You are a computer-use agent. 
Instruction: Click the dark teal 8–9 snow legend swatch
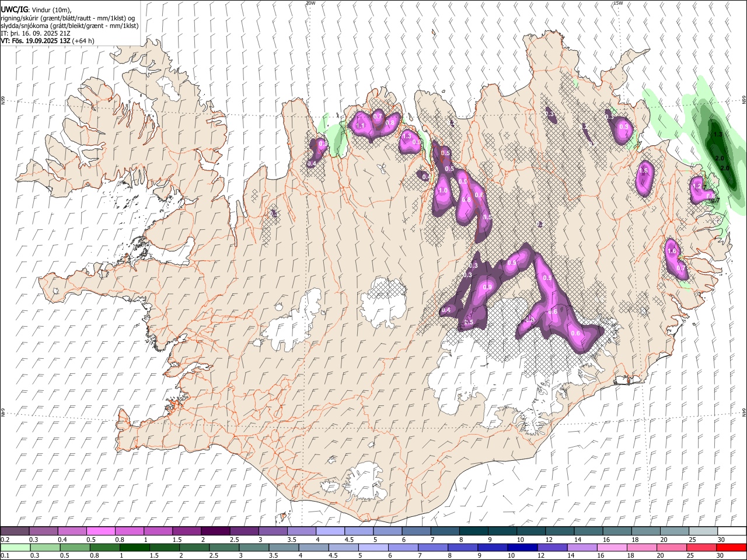[473, 531]
